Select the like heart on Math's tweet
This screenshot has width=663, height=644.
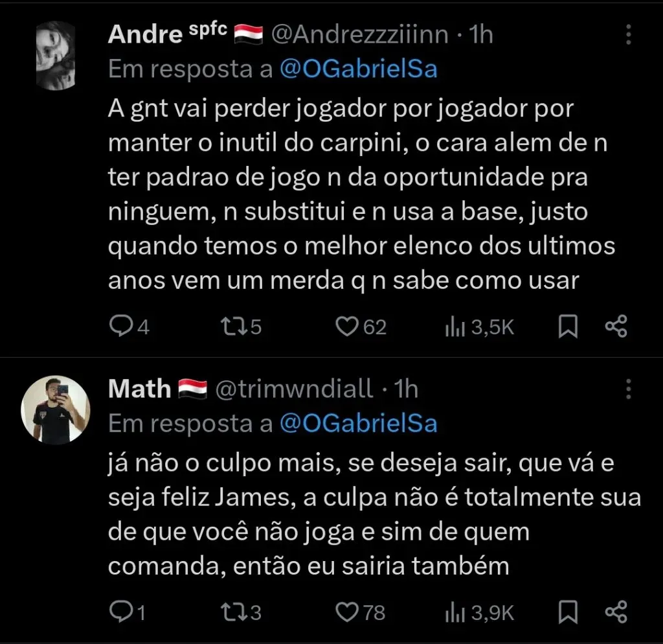coord(347,612)
